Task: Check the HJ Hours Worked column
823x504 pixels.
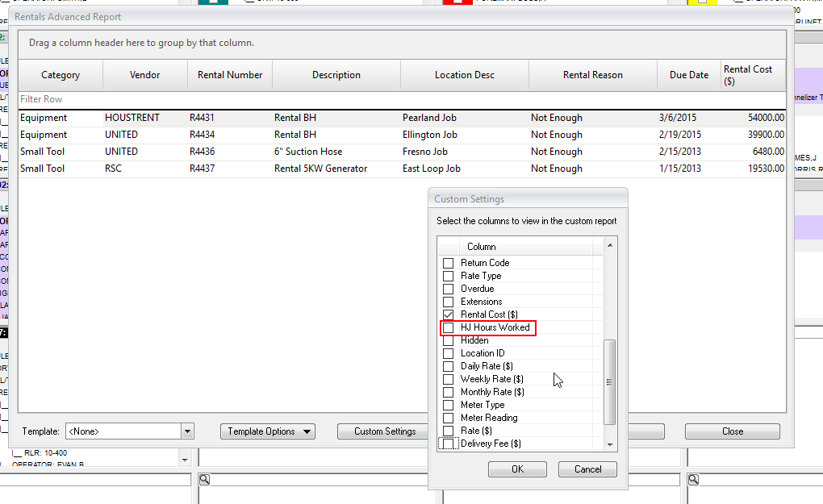Action: coord(449,327)
